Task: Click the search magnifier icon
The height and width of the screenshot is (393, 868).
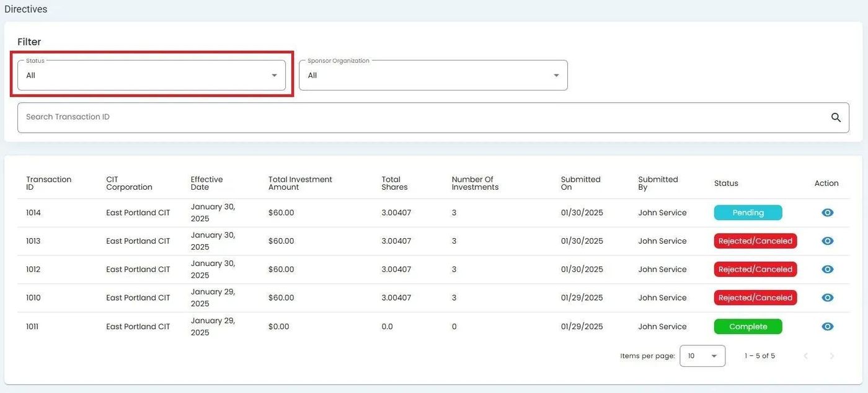Action: coord(836,118)
